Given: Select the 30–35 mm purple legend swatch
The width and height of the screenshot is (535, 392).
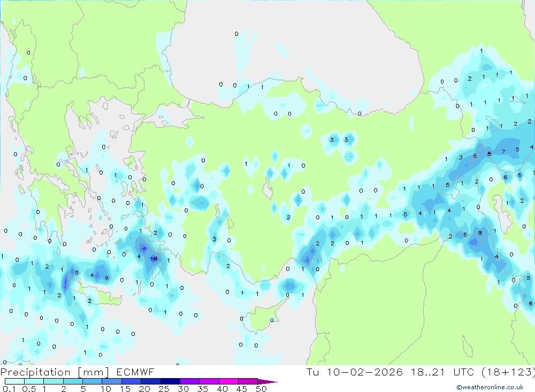Looking at the screenshot, I should click(190, 381).
